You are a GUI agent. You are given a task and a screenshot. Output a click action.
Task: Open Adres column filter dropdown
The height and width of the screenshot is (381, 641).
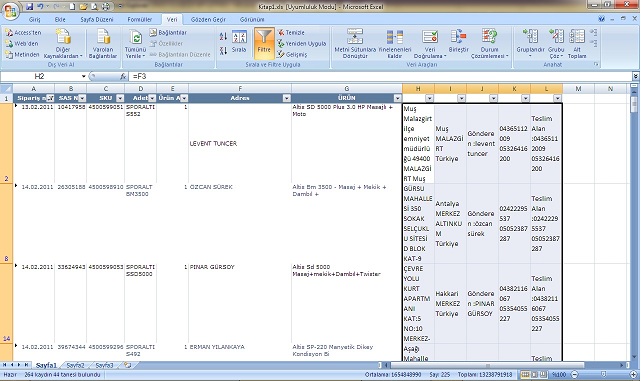[287, 98]
